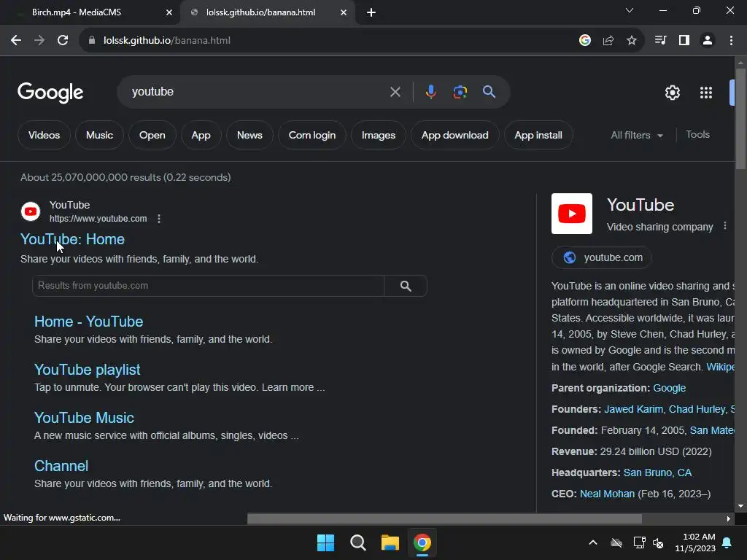
Task: Select the App filter chip
Action: coord(201,135)
